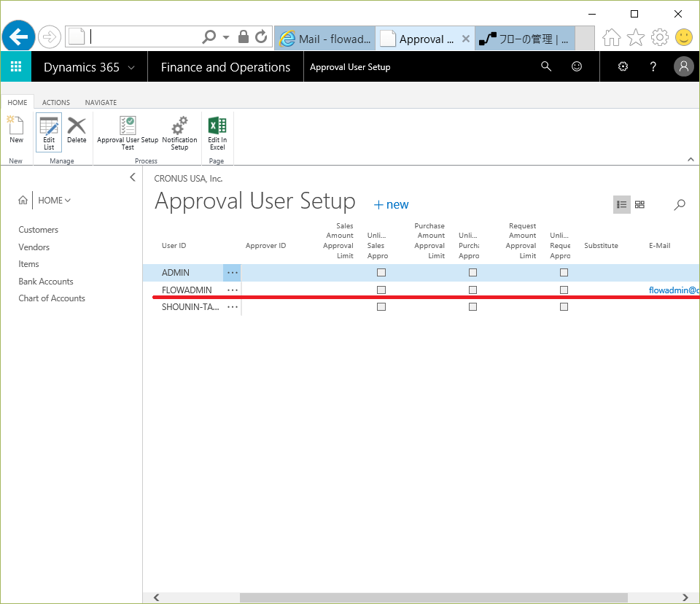
Task: Collapse the left navigation pane
Action: pos(133,177)
